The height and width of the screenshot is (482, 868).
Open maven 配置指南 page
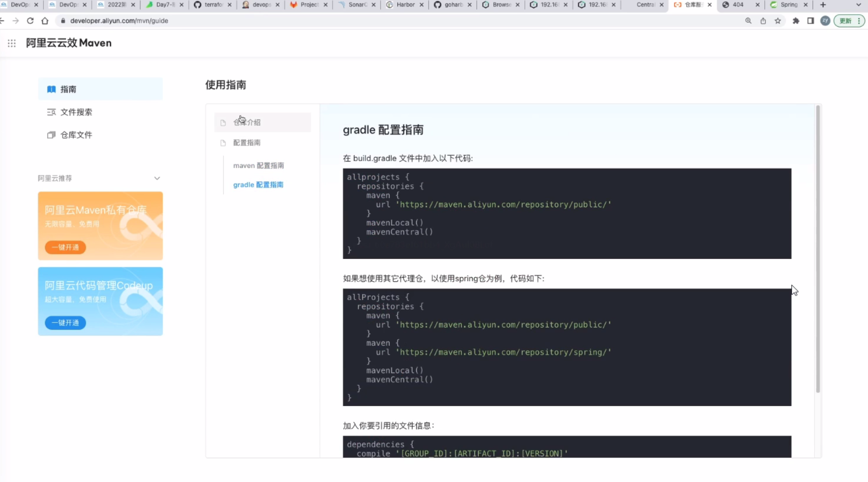tap(258, 166)
